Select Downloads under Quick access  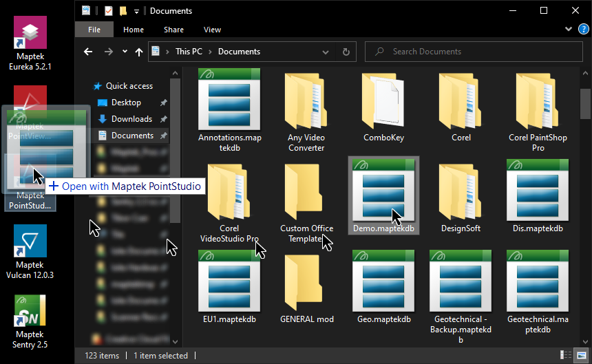click(131, 119)
